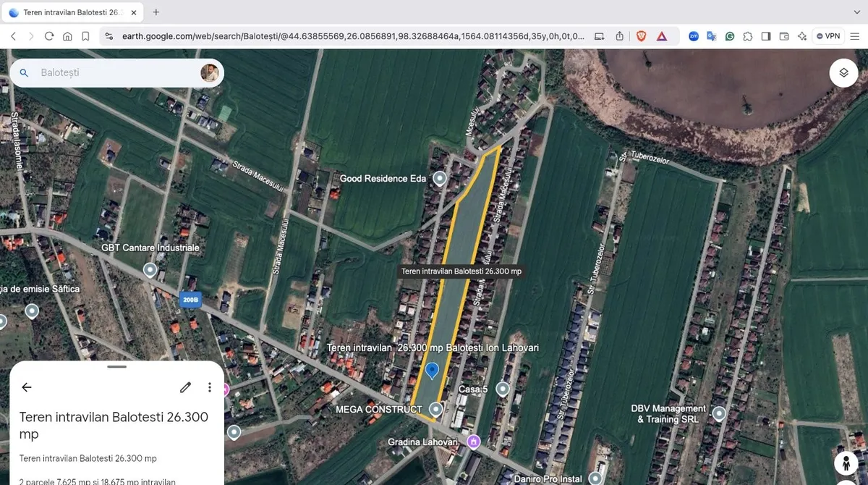This screenshot has height=485, width=868.
Task: Expand the tab search chevron
Action: point(857,12)
